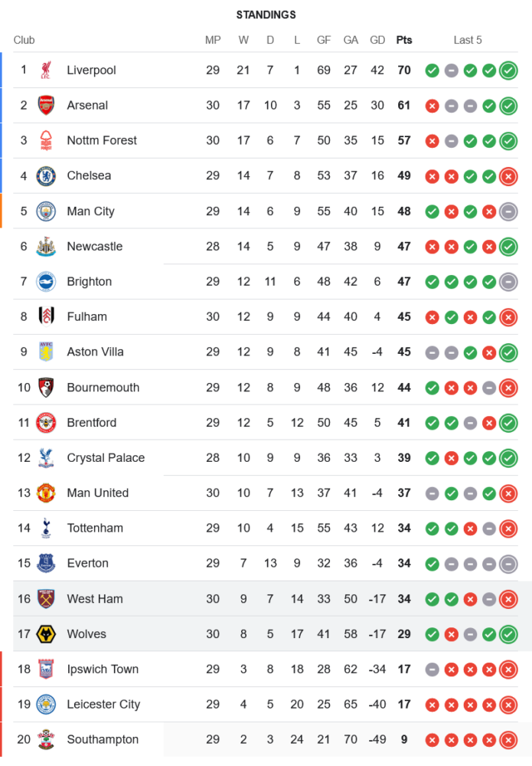532x766 pixels.
Task: Click the Wolves club crest
Action: coord(47,633)
